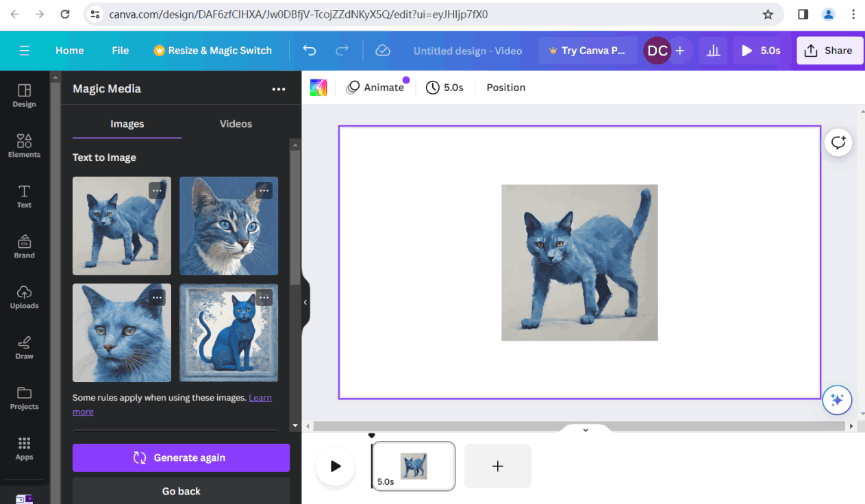Screen dimensions: 865x504
Task: Add a comment with the comment icon
Action: pos(838,142)
